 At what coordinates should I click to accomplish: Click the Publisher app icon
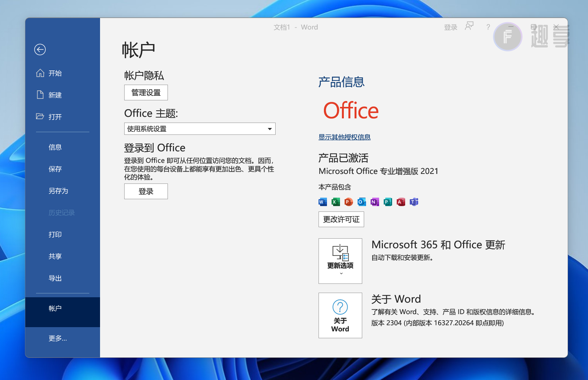[x=388, y=202]
